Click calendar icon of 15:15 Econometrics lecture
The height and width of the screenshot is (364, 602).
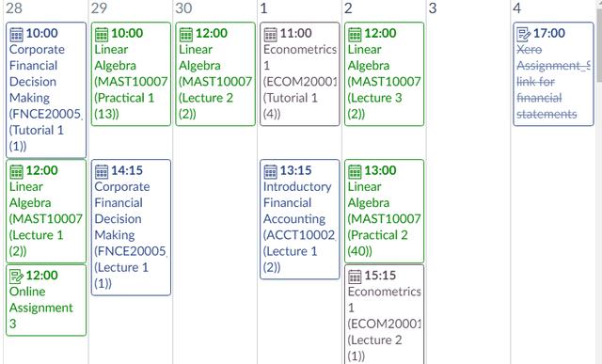point(355,277)
